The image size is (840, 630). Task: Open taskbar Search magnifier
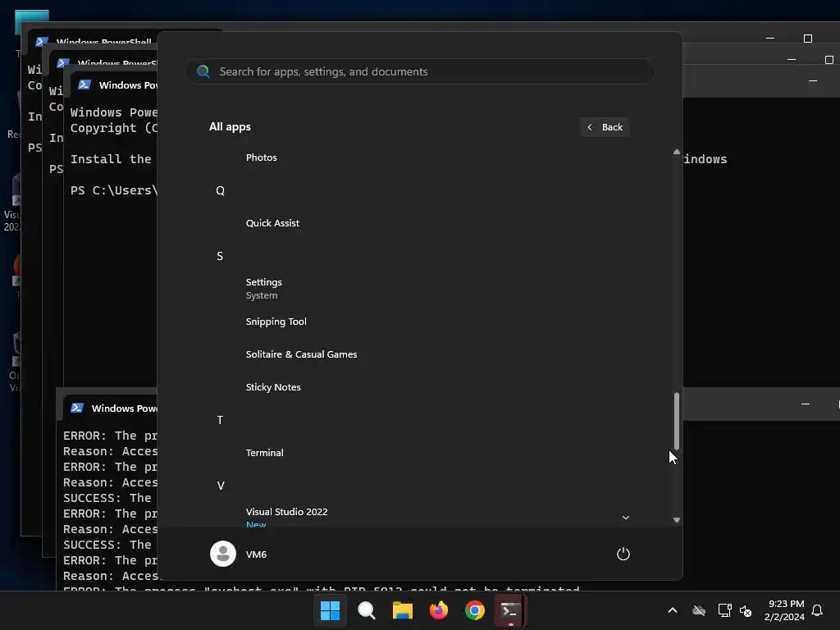367,610
